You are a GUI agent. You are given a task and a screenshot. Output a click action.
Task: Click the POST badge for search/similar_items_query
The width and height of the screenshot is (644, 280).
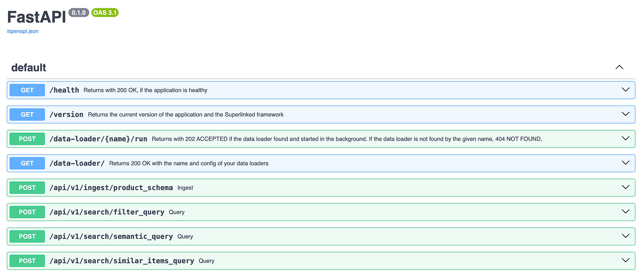pos(27,261)
